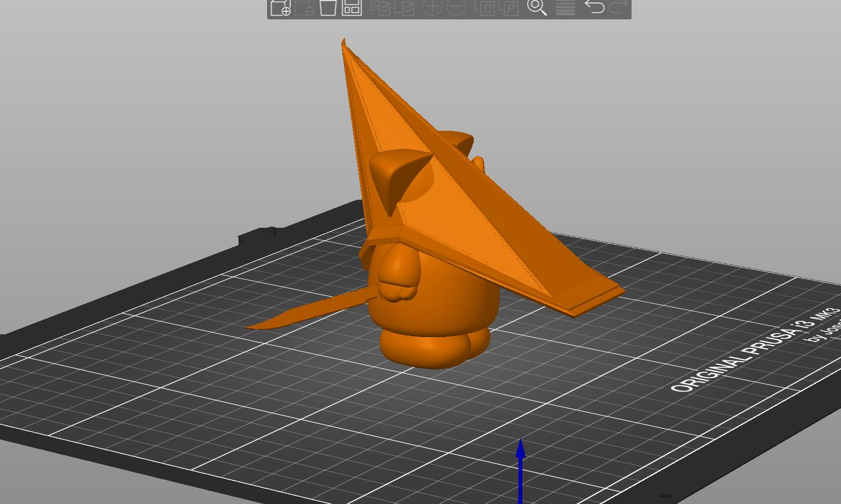Toggle variable layer height editing icon
This screenshot has width=841, height=504.
[565, 8]
